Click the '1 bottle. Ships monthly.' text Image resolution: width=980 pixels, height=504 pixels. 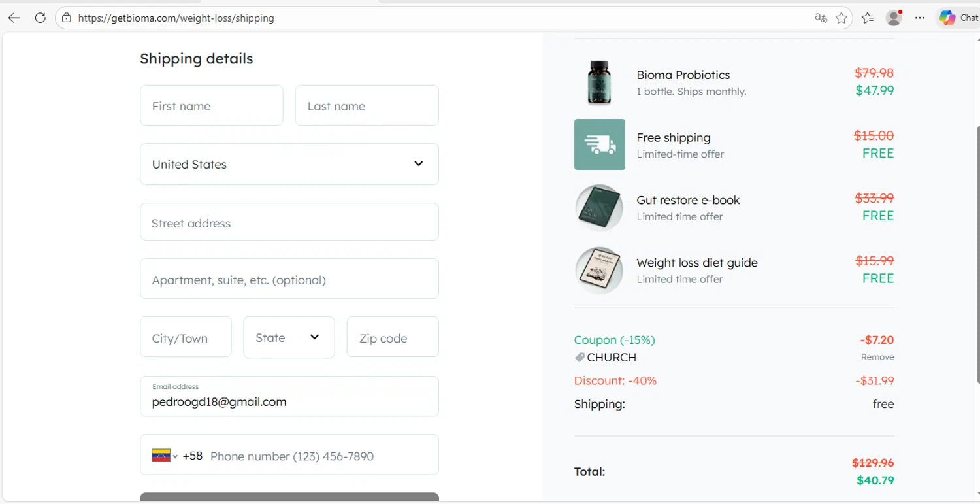(x=691, y=92)
